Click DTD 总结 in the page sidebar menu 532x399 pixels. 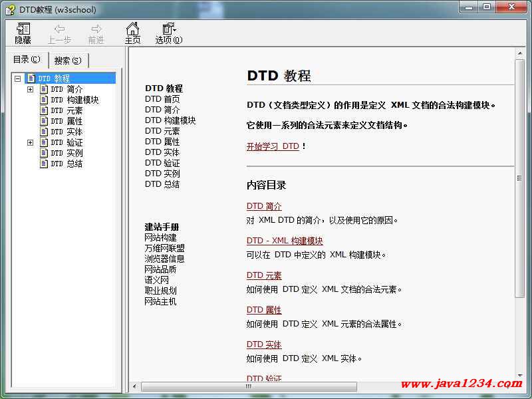162,184
